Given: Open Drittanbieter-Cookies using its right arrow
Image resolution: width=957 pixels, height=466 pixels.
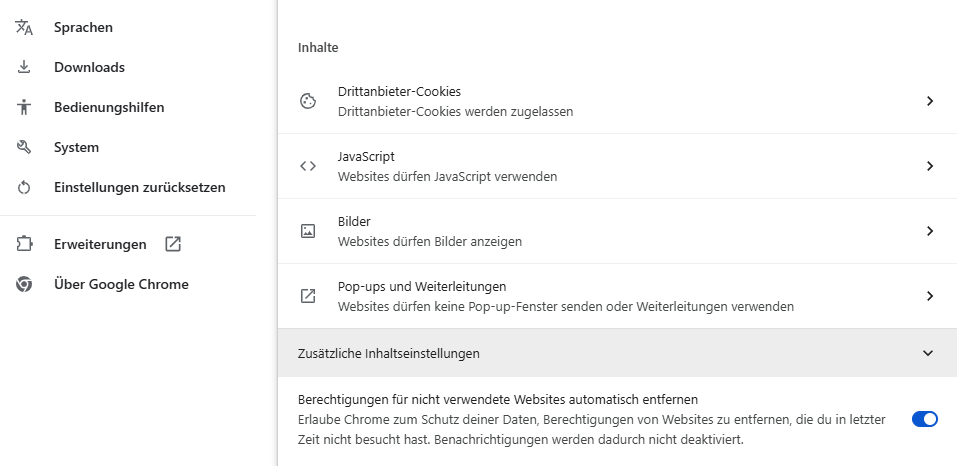Looking at the screenshot, I should 929,101.
